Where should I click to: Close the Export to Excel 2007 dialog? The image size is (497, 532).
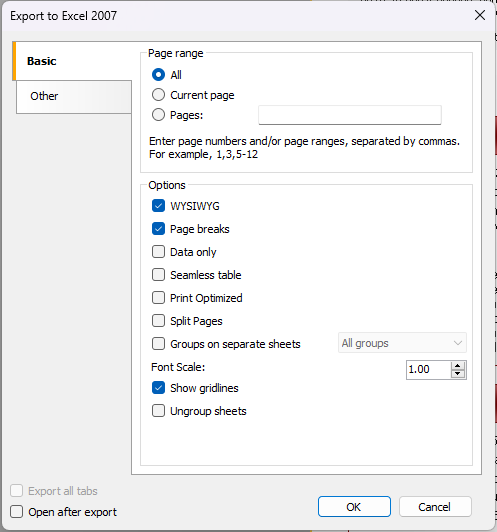(480, 15)
